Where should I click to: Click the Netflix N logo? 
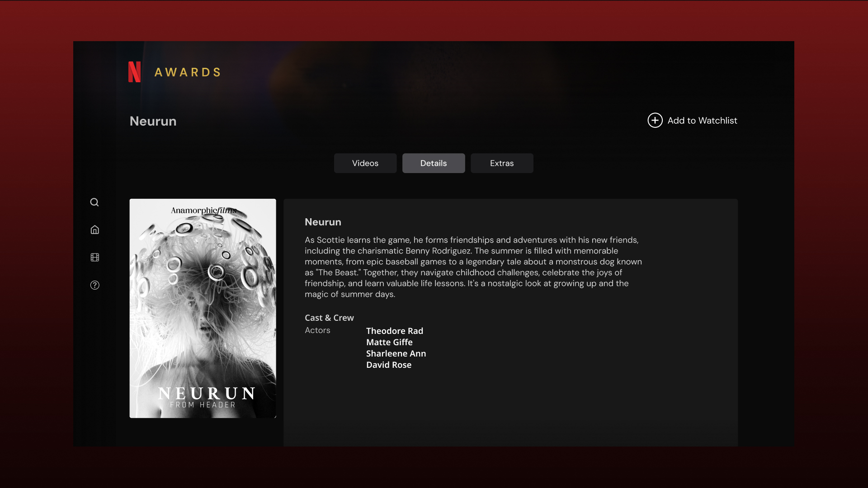tap(134, 71)
